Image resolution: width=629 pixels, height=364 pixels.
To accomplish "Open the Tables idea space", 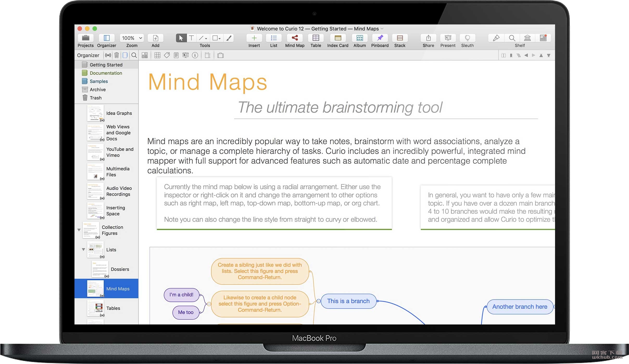I will click(x=106, y=308).
